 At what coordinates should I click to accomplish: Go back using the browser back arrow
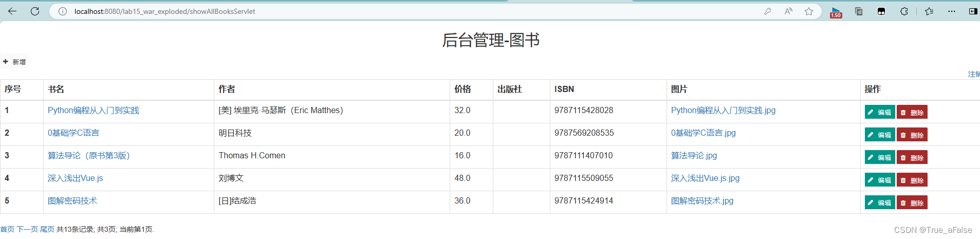click(12, 11)
